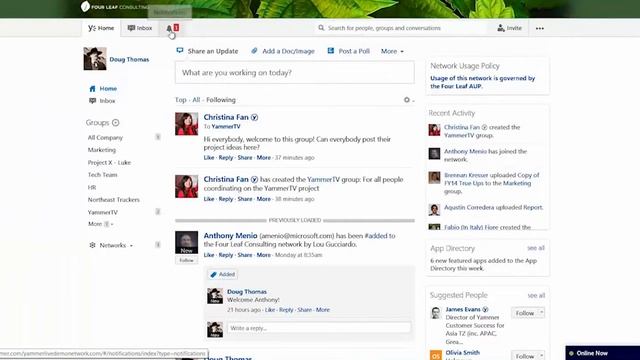Open the feed settings gear
Image resolution: width=640 pixels, height=360 pixels.
(x=407, y=100)
